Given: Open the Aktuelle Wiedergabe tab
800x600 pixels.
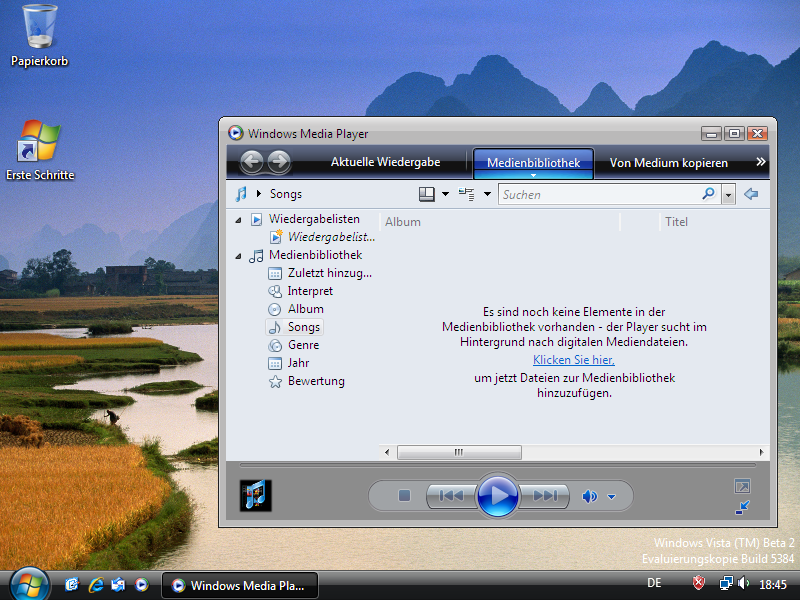Looking at the screenshot, I should click(385, 162).
